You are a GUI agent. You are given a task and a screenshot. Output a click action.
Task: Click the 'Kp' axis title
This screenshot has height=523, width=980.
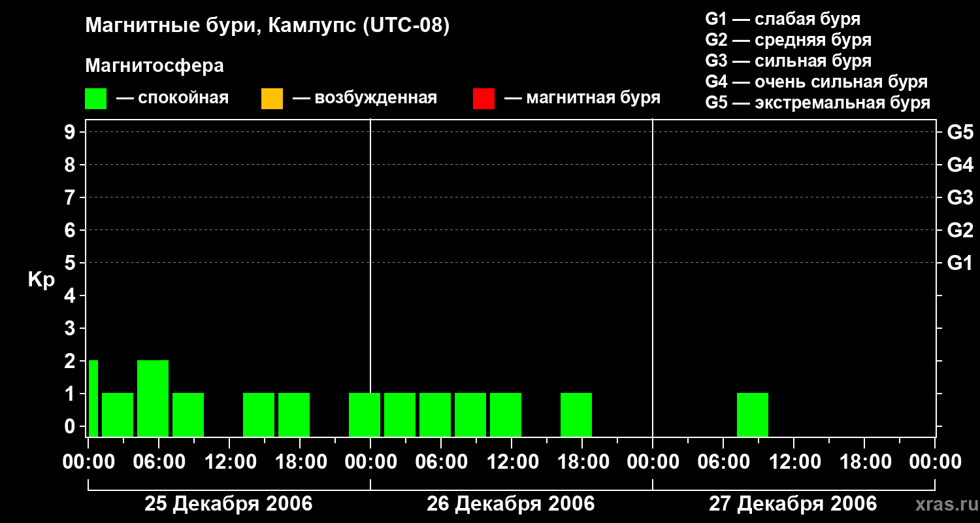41,280
